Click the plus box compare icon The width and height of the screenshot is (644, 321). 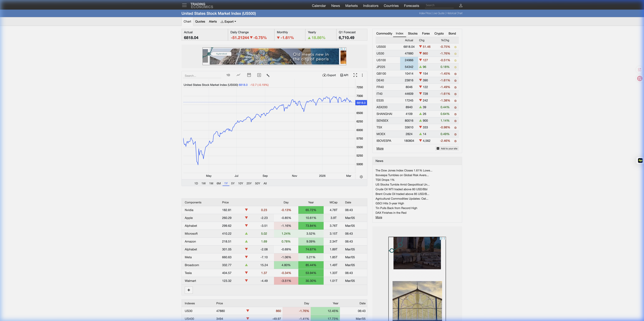pos(259,75)
